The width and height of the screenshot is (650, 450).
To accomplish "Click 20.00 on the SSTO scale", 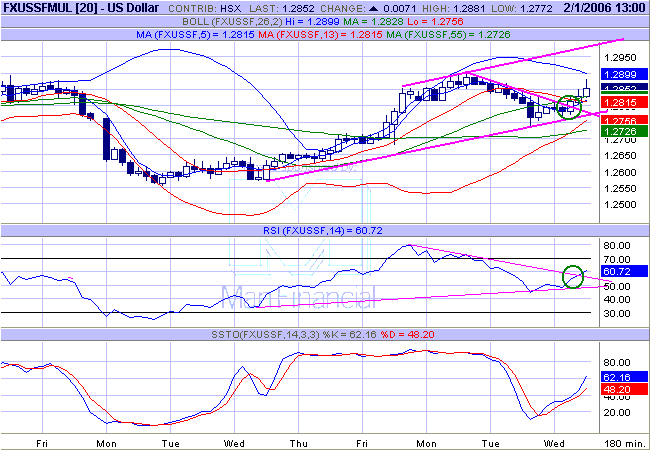I will click(x=617, y=413).
